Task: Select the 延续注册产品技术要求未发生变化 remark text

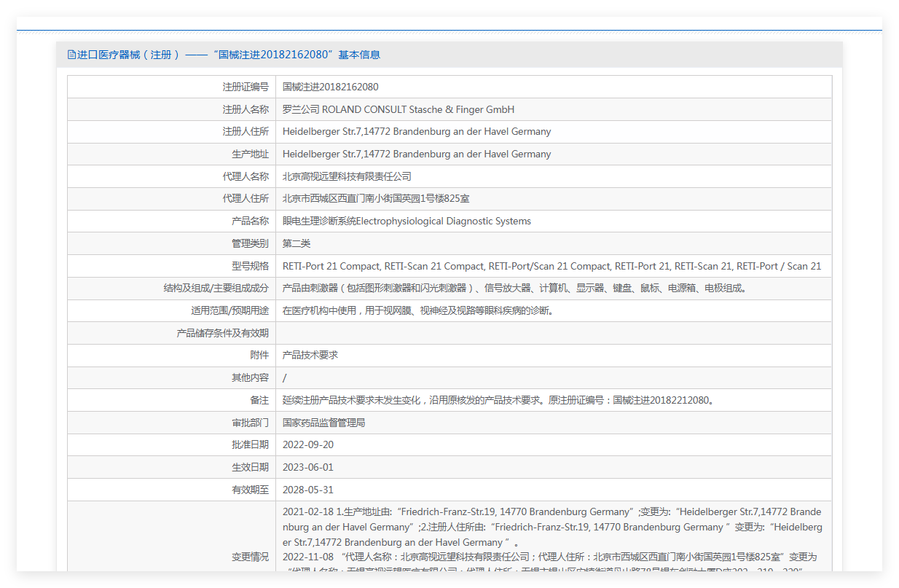Action: tap(499, 400)
